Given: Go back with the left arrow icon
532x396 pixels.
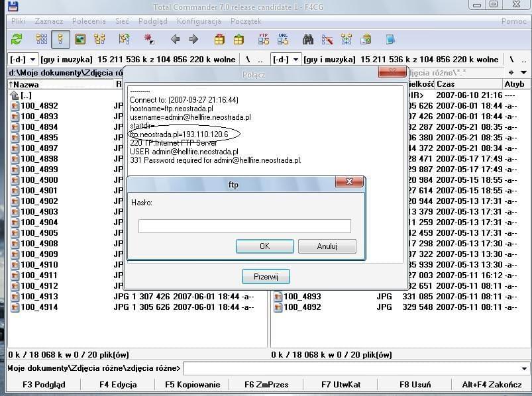Looking at the screenshot, I should 175,39.
